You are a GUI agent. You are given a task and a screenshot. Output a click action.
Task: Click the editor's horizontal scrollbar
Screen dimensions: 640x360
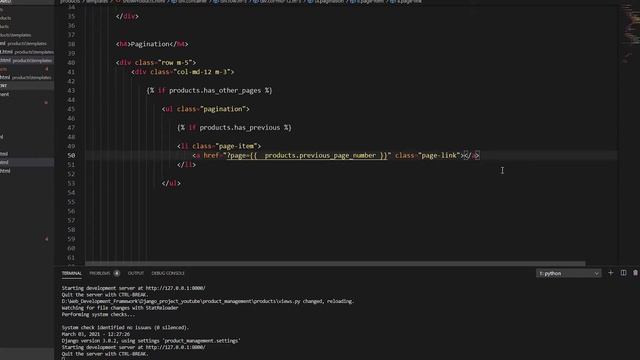pyautogui.click(x=335, y=264)
